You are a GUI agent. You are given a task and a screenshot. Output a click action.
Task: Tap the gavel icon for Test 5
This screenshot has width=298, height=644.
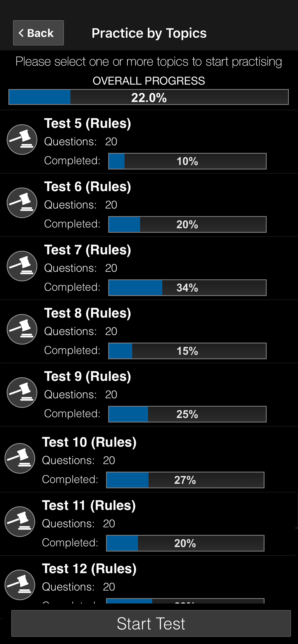click(x=22, y=139)
